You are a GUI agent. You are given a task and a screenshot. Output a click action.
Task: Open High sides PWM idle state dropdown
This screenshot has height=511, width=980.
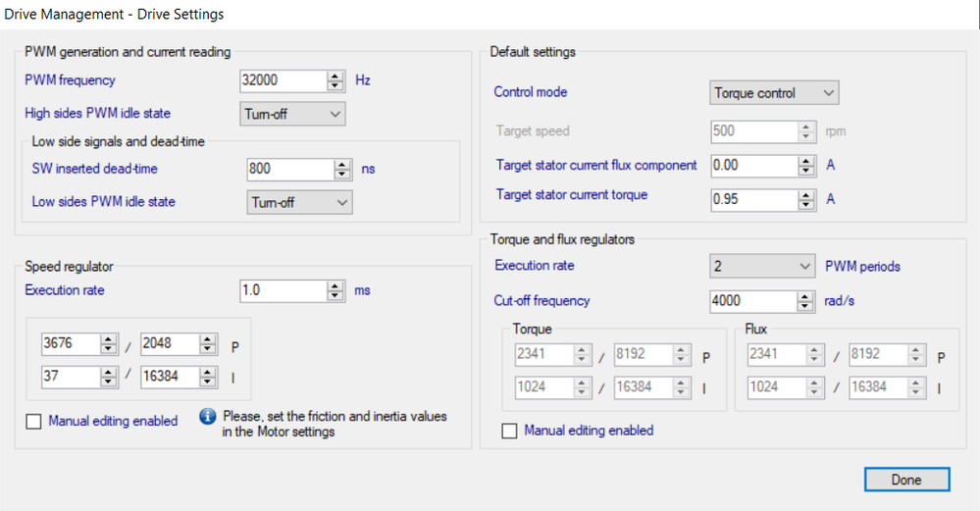pos(292,114)
